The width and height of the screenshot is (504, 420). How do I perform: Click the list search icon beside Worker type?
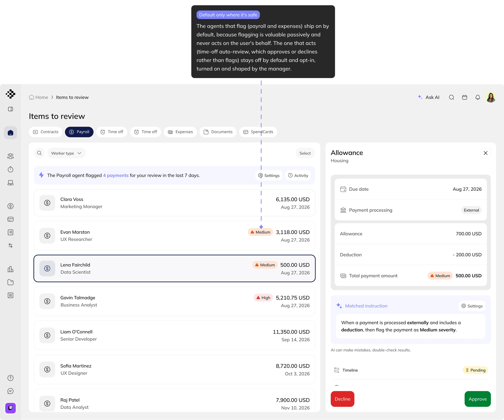pos(39,153)
